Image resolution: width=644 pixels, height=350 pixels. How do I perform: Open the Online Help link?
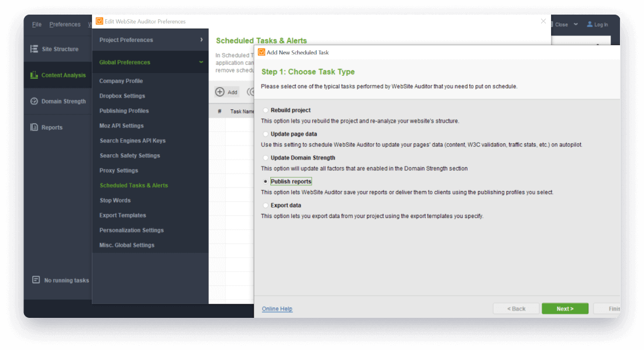pos(277,309)
